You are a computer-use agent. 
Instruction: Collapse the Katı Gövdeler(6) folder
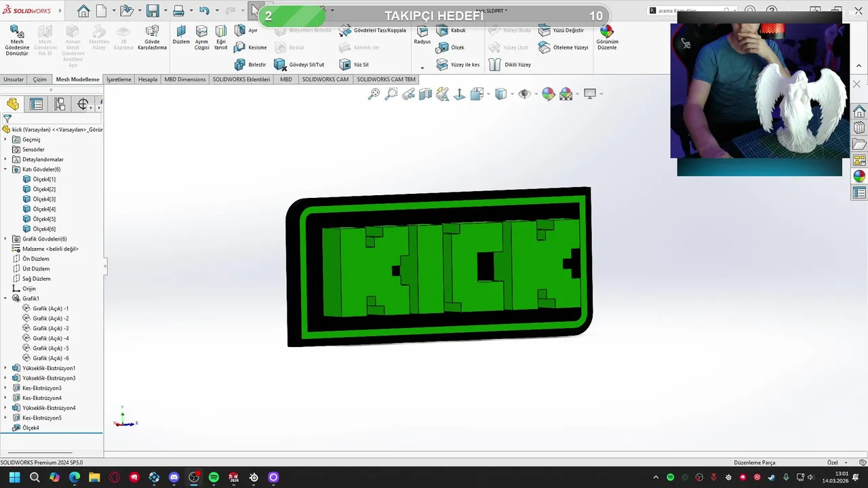(5, 169)
